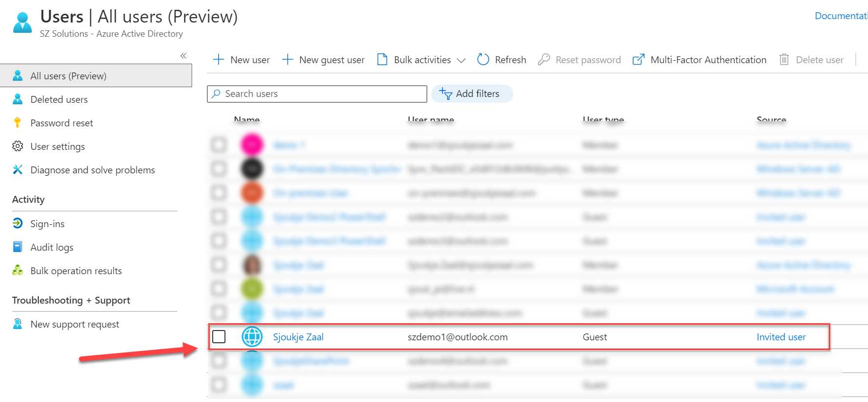868x402 pixels.
Task: Click the Delete user trash icon
Action: [784, 59]
